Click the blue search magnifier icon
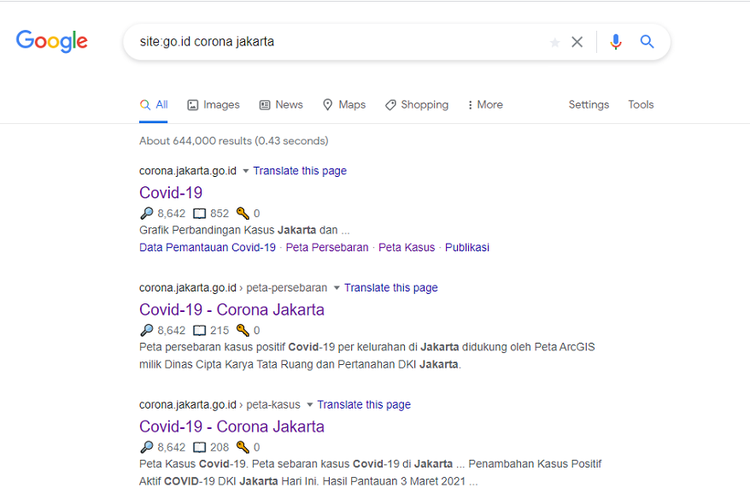750x500 pixels. click(647, 42)
